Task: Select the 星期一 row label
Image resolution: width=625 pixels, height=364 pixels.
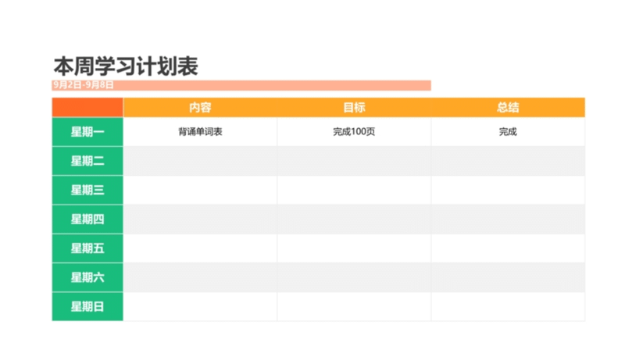Action: click(x=87, y=132)
